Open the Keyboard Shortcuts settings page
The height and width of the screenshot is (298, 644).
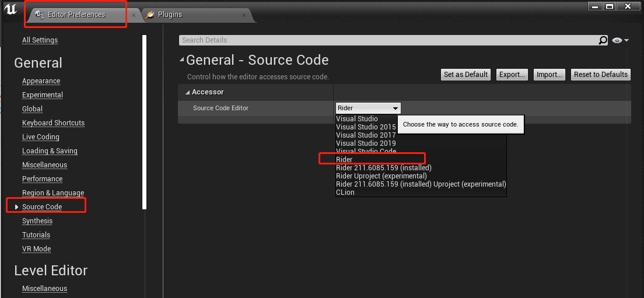click(54, 122)
